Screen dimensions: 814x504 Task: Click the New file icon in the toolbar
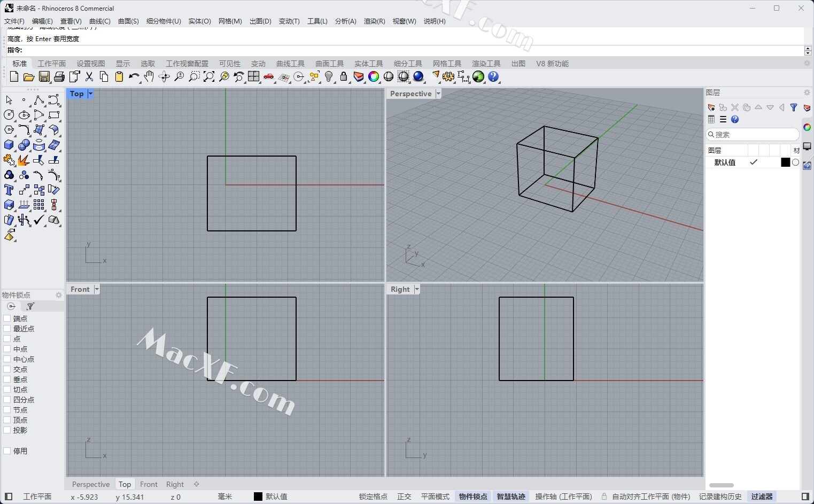(14, 76)
